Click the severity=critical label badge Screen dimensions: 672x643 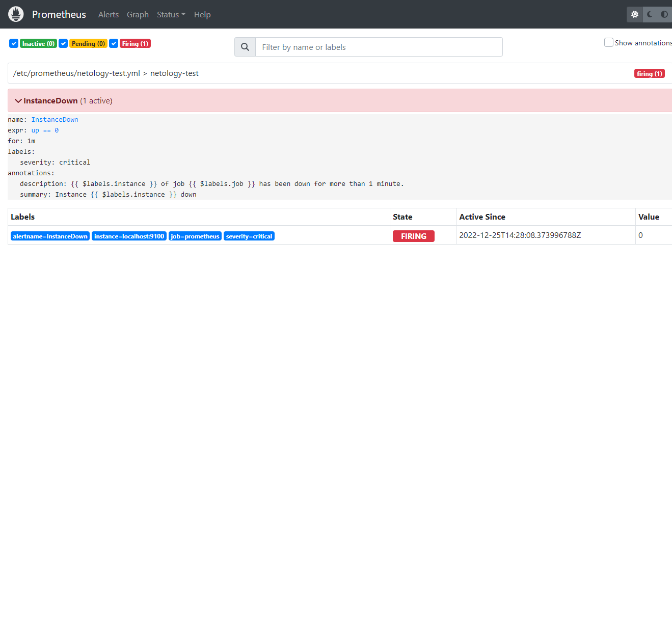coord(249,236)
